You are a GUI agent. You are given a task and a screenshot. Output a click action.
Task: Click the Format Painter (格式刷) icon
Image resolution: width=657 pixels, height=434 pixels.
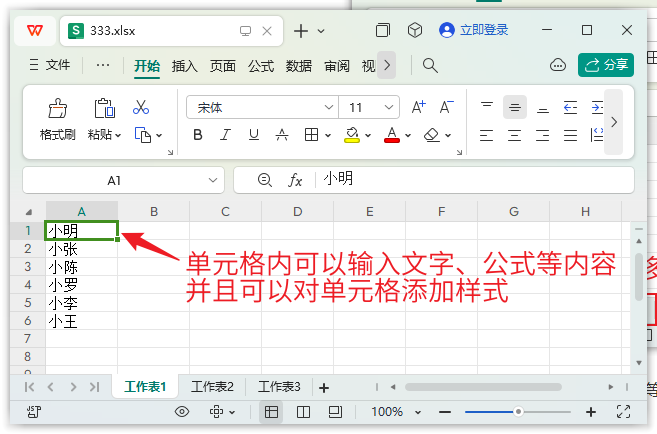pos(57,108)
